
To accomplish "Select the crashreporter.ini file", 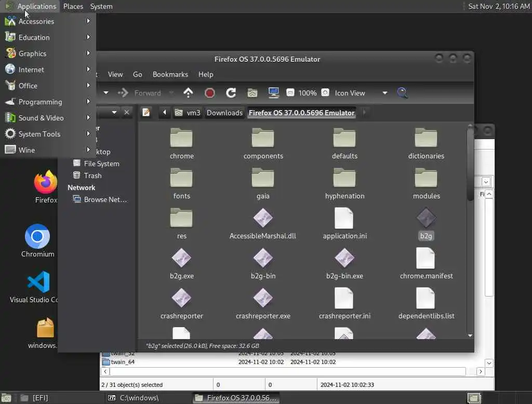I will [x=345, y=304].
